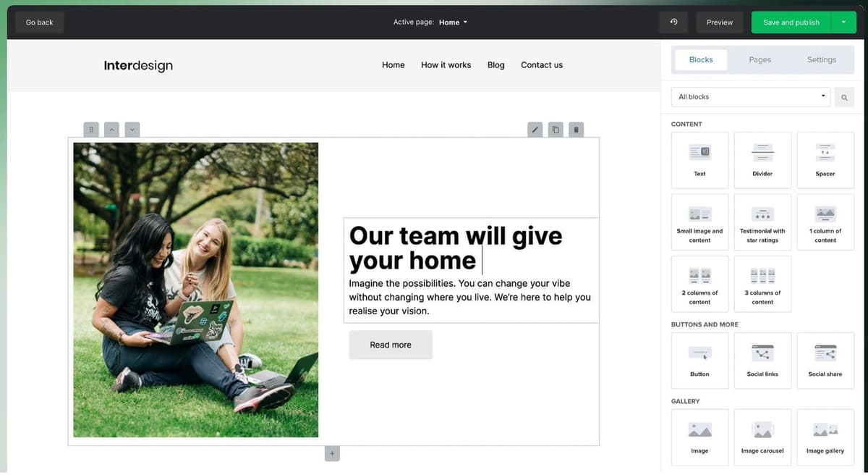Click the Read more button
The image size is (868, 475).
(391, 345)
